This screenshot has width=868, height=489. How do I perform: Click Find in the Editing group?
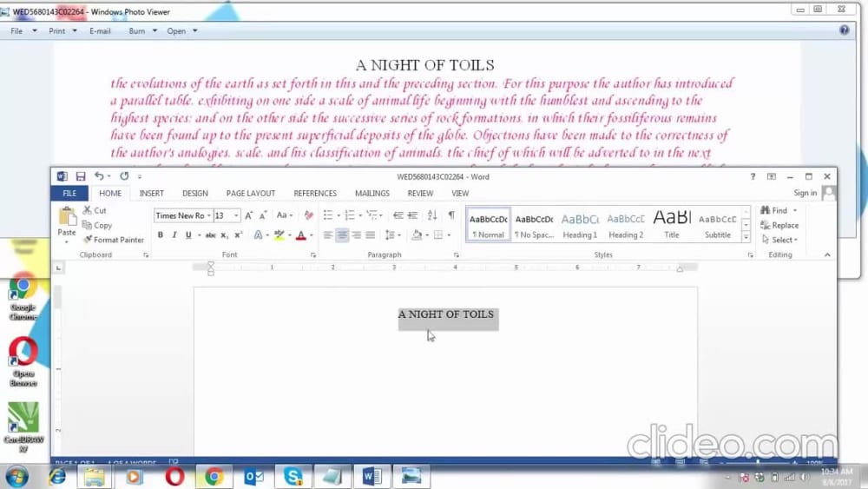[779, 210]
